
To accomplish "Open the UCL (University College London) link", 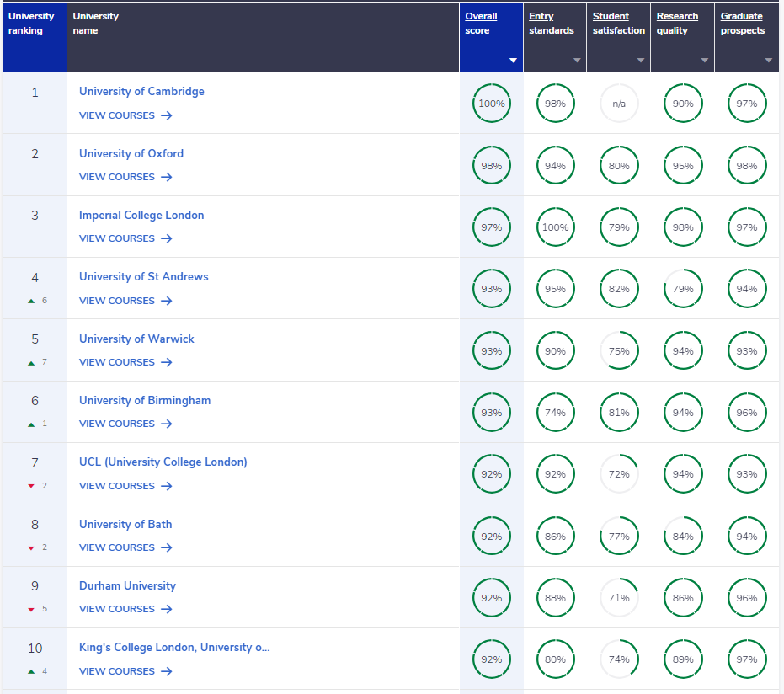I will click(x=163, y=462).
